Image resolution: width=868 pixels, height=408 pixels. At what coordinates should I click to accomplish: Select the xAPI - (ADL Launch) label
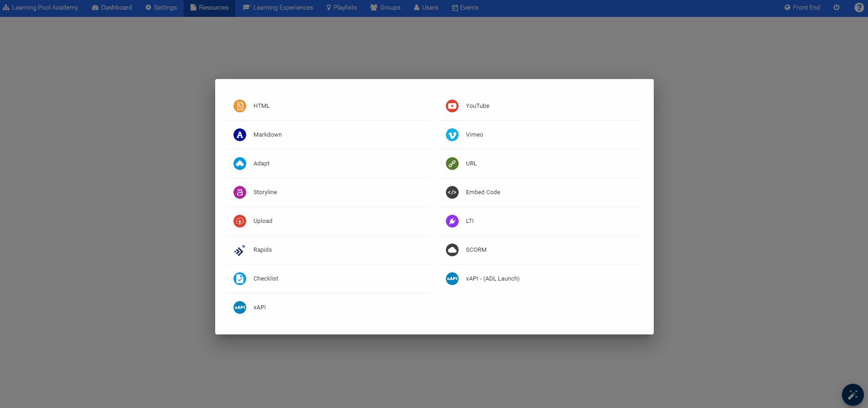click(x=493, y=279)
